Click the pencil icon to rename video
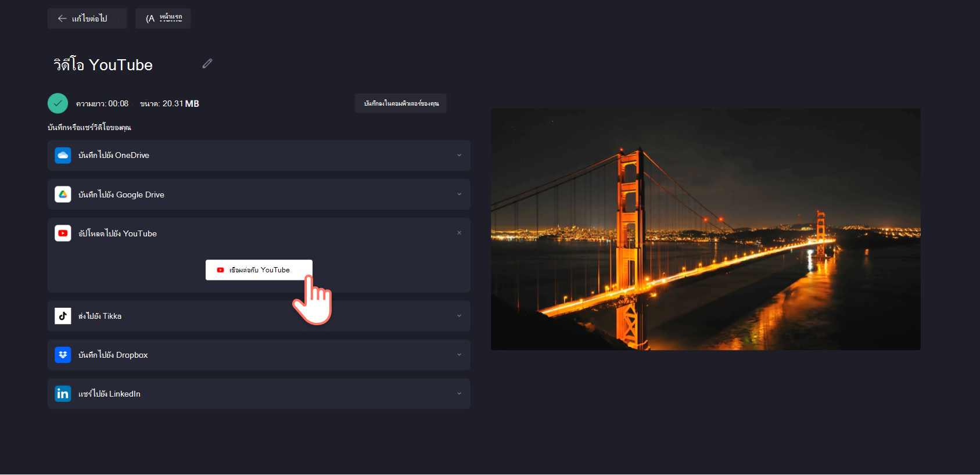This screenshot has width=980, height=475. [x=207, y=63]
